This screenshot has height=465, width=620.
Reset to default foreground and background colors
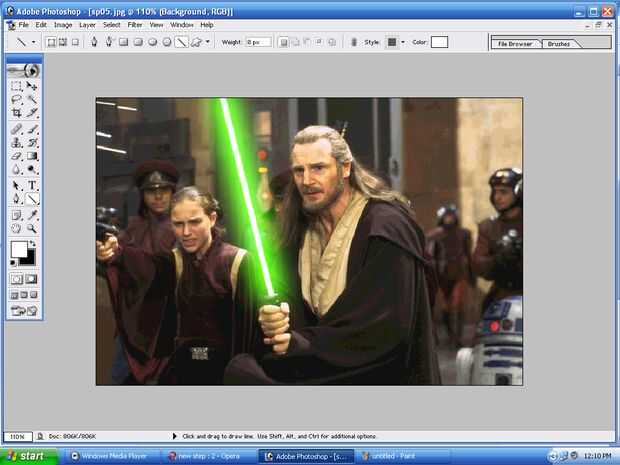(x=13, y=263)
